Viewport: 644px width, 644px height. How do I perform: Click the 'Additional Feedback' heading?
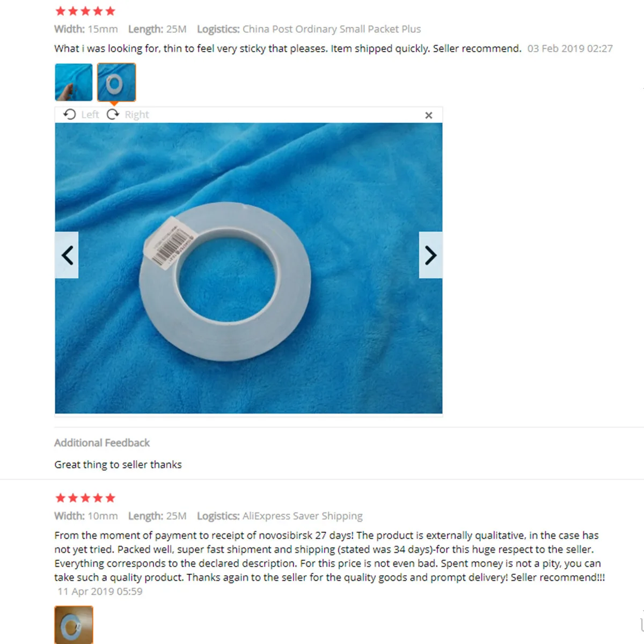click(x=102, y=443)
